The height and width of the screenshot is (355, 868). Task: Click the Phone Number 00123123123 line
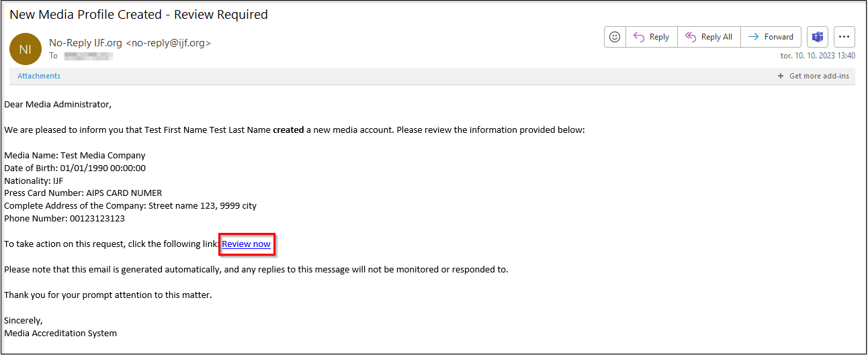tap(64, 219)
